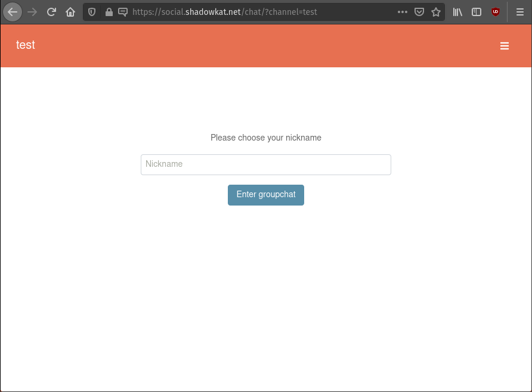Open the chat menu via the orange hamburger icon
This screenshot has height=392, width=532.
click(x=505, y=46)
